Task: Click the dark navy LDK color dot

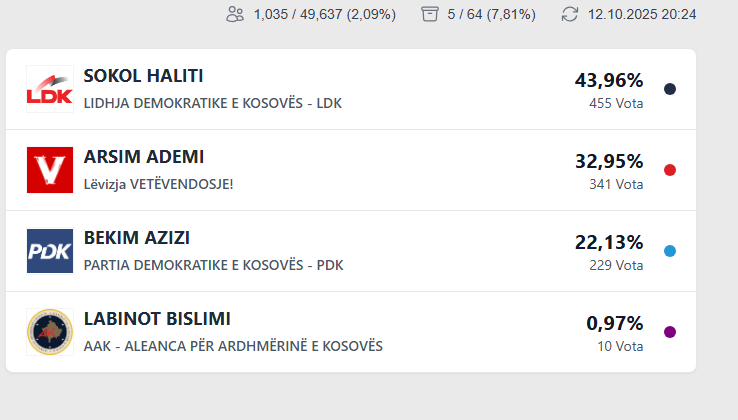Action: click(670, 89)
